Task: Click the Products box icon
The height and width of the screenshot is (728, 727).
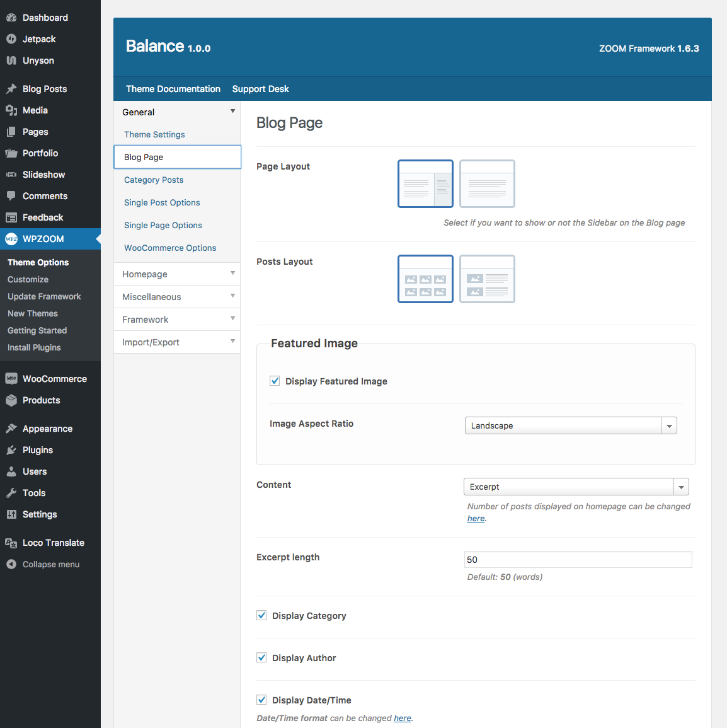Action: [11, 400]
